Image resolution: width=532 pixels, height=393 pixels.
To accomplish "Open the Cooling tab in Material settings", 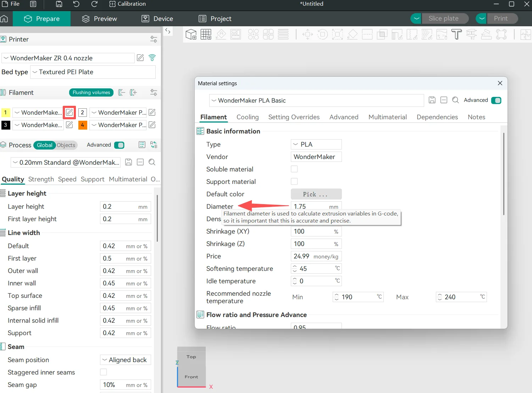I will point(248,117).
